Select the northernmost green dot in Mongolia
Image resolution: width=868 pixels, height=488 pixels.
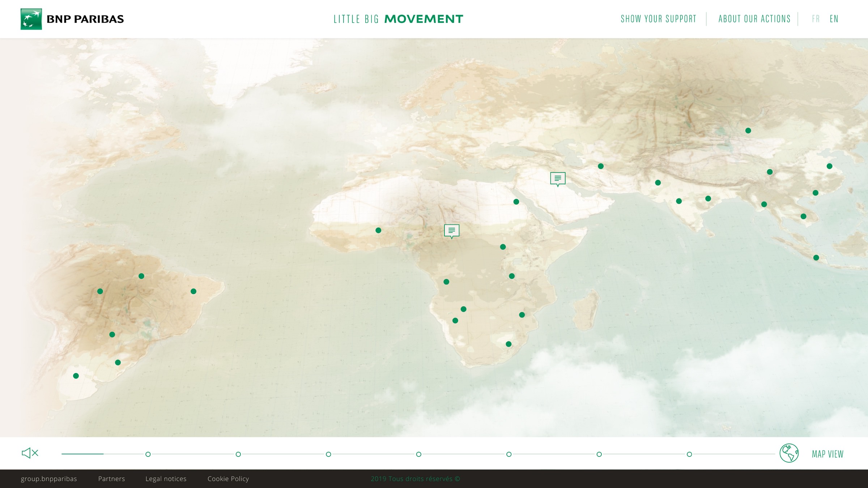coord(748,130)
